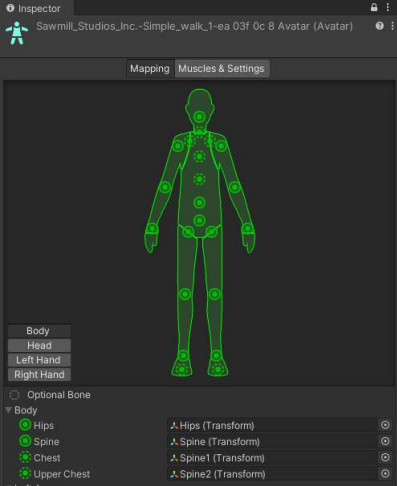Open object picker for Spine2 Transform
Image resolution: width=397 pixels, height=486 pixels.
[x=385, y=473]
